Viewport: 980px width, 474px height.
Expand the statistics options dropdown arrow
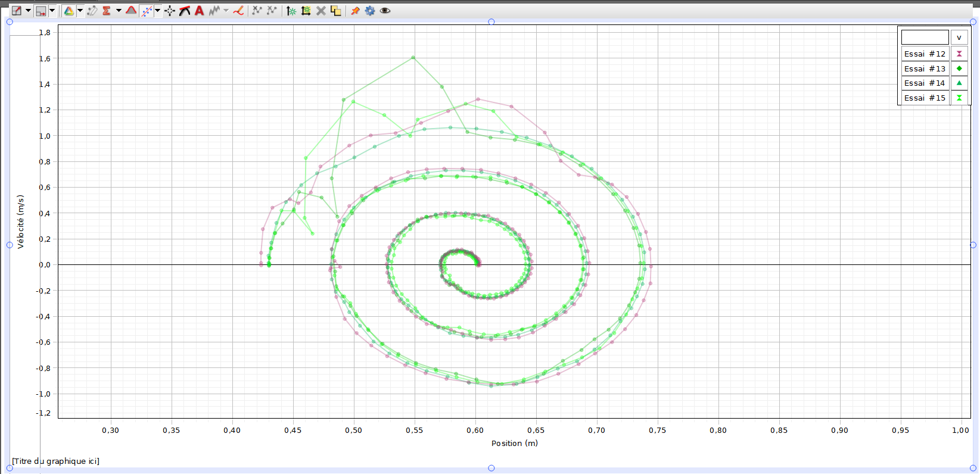[119, 11]
